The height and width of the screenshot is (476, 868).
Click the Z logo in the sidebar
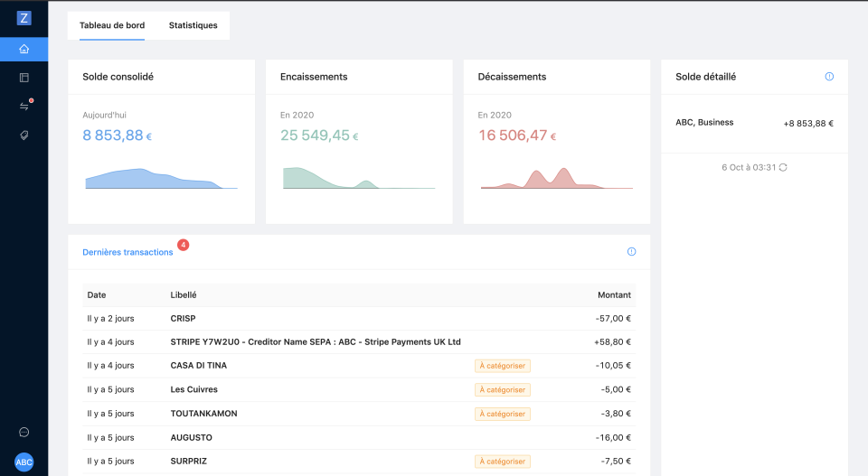(x=24, y=18)
